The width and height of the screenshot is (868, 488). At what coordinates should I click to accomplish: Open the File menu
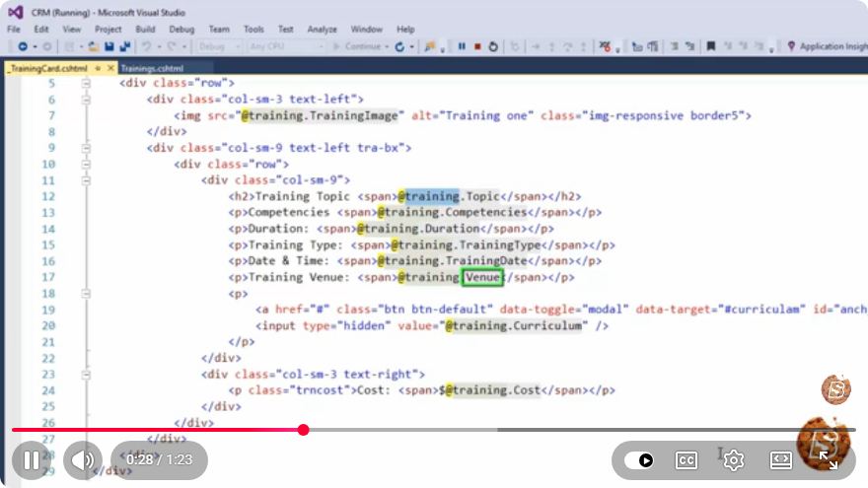point(14,30)
